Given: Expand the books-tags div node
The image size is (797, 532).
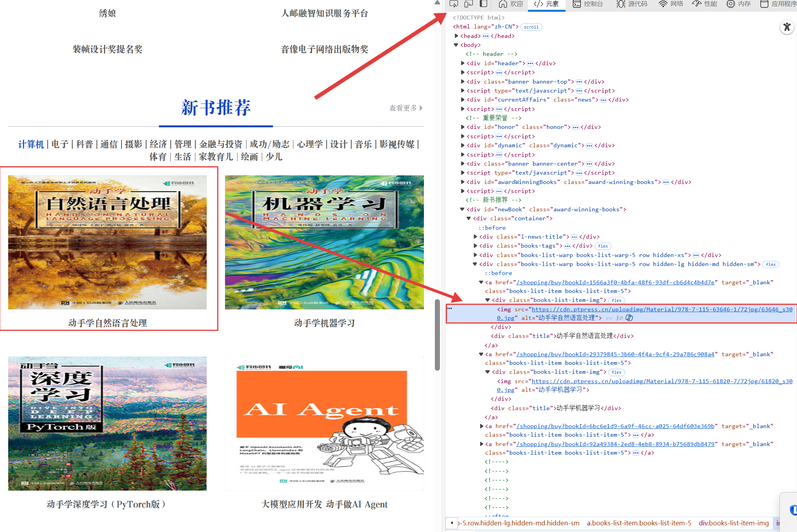Looking at the screenshot, I should click(x=475, y=246).
